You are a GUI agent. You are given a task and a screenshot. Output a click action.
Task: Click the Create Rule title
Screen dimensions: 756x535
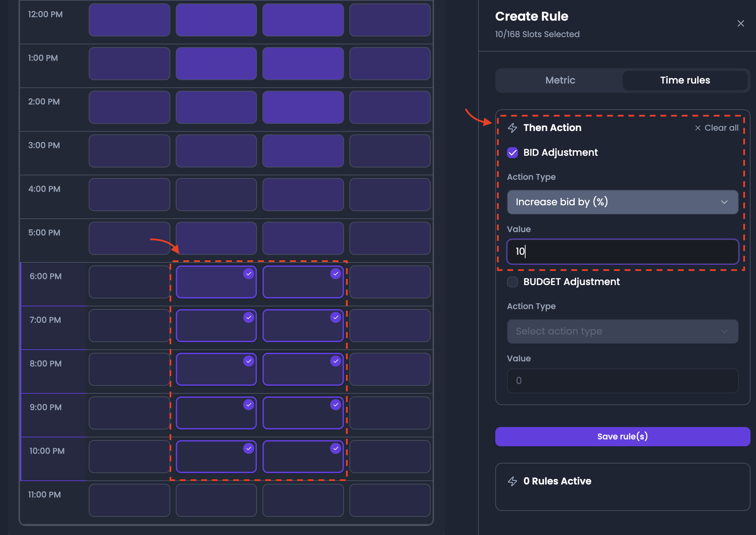point(531,17)
